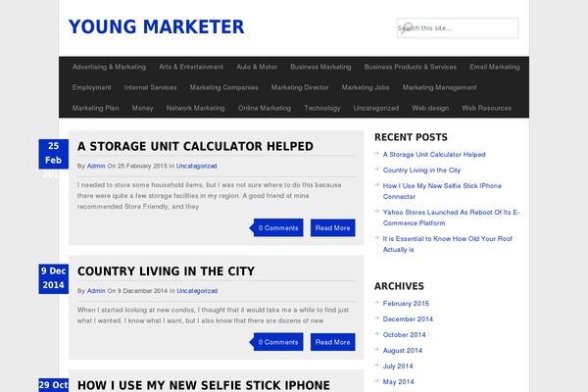588x392 pixels.
Task: Open July 2014 archive
Action: click(398, 367)
